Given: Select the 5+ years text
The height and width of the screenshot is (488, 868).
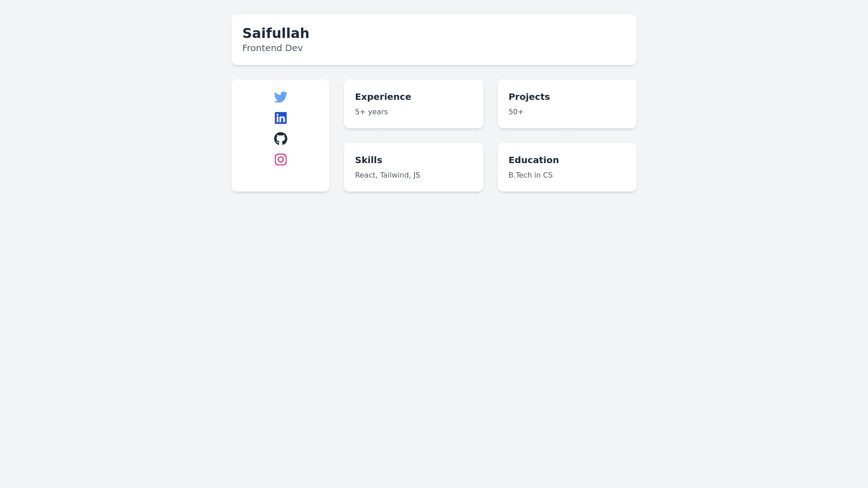Looking at the screenshot, I should point(371,112).
